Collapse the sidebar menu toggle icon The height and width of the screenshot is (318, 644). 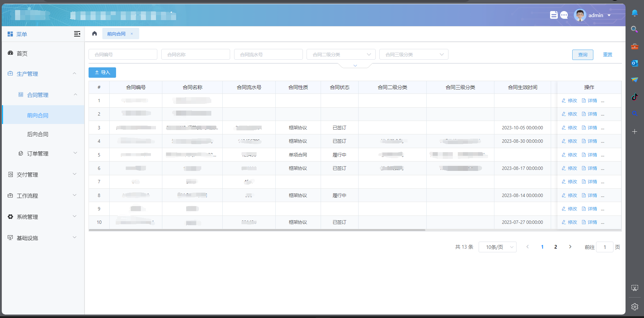(x=77, y=34)
